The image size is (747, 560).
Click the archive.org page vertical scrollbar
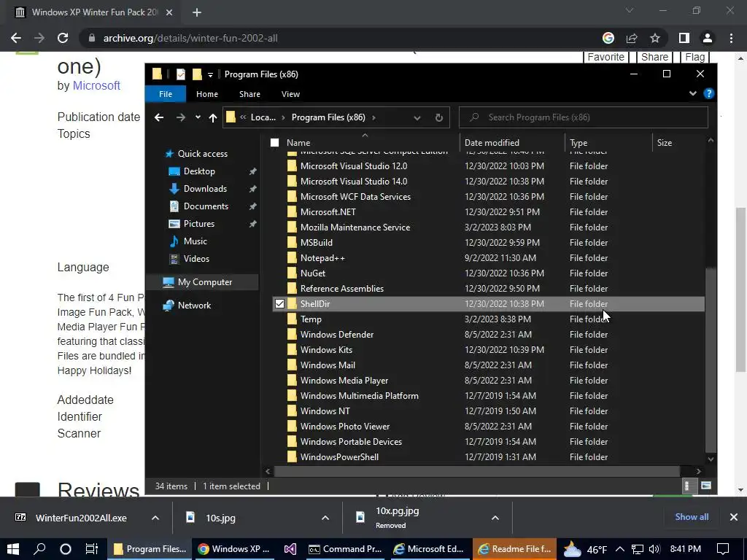[740, 289]
